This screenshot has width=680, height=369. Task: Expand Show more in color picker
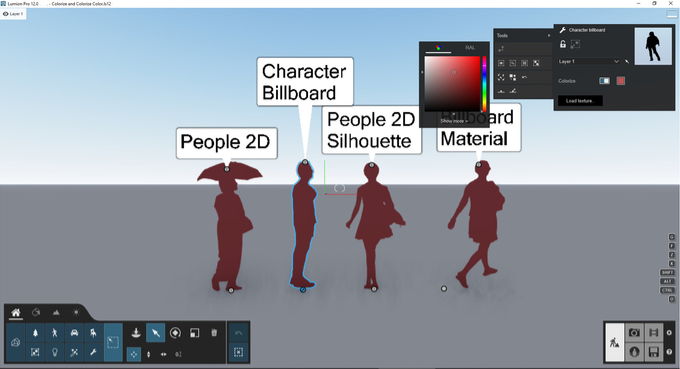(454, 121)
